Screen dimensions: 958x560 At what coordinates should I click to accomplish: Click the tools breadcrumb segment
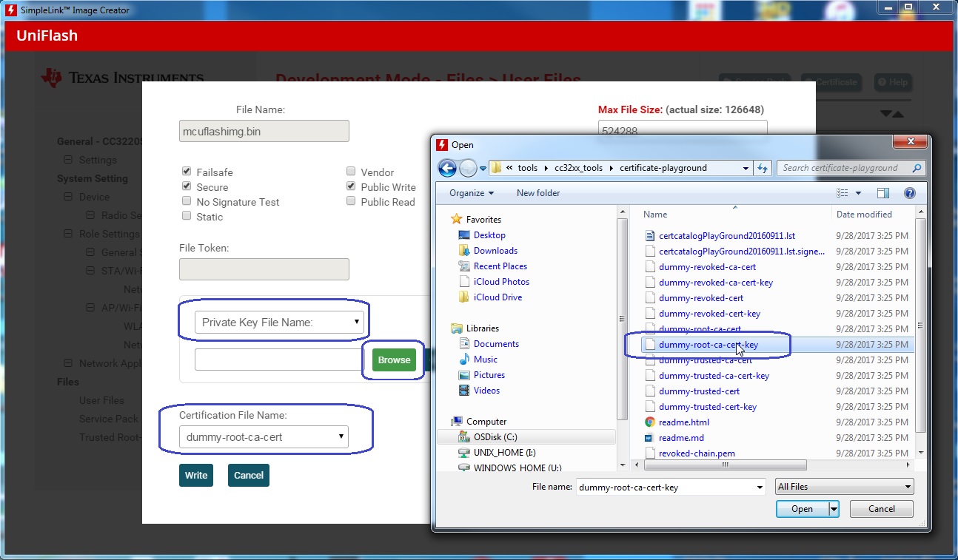tap(528, 168)
